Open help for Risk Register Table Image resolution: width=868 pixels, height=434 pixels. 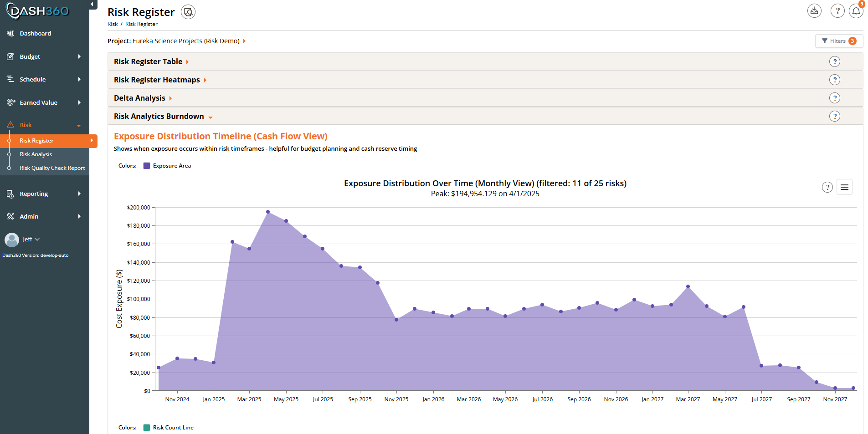pos(835,61)
